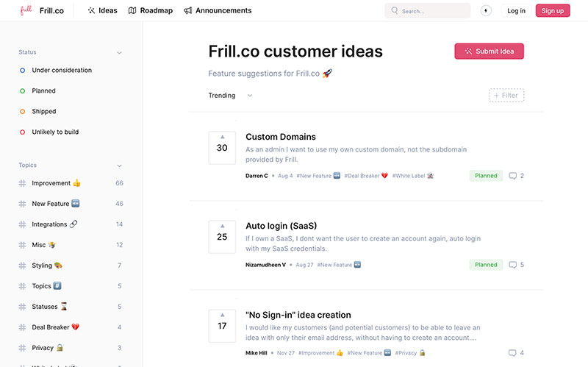Click the Log in button
588x367 pixels.
(x=516, y=10)
